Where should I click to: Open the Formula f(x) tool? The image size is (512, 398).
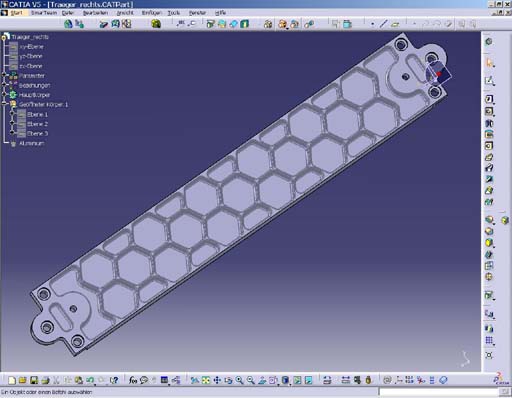[x=133, y=380]
